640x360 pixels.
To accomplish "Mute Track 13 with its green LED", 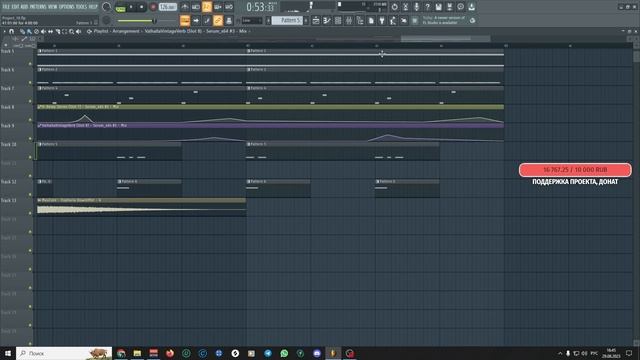I will [30, 213].
